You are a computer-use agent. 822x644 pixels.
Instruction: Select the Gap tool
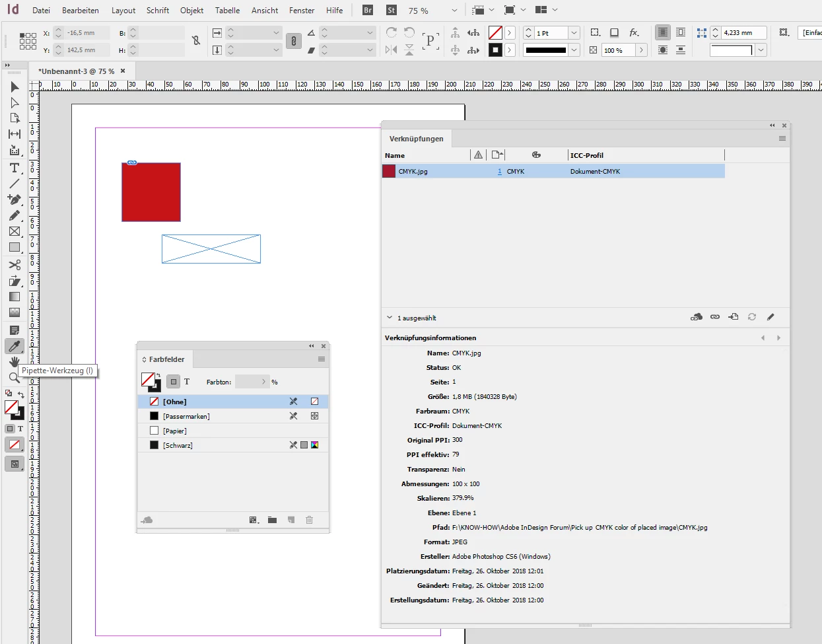tap(15, 134)
